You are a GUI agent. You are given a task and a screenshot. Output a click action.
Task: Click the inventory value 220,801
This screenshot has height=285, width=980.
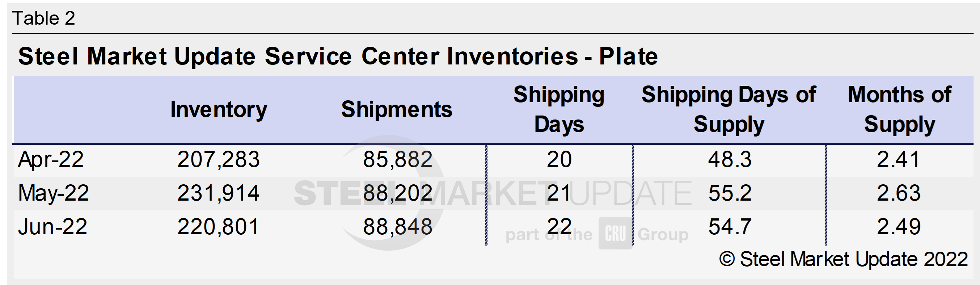(x=218, y=227)
